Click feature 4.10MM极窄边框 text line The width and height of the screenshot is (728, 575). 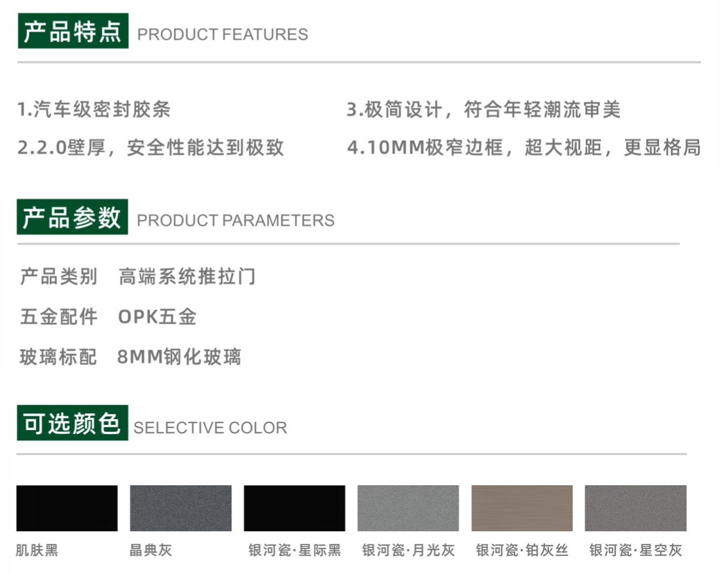(524, 148)
